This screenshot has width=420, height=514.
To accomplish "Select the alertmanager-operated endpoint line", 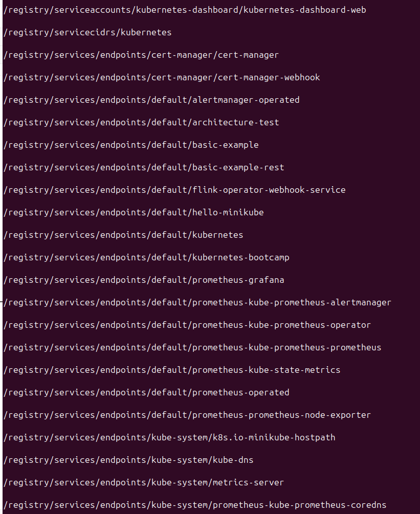I will (151, 100).
